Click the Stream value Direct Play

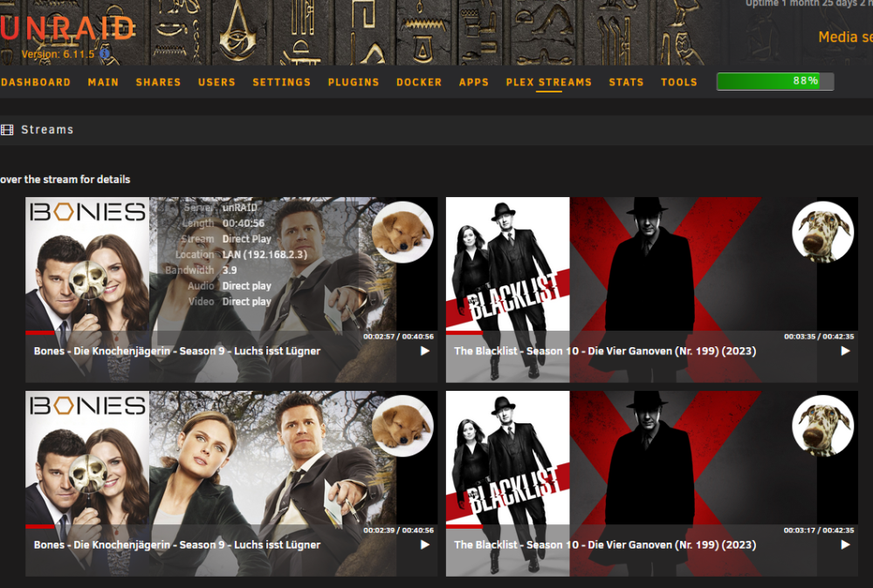click(x=247, y=239)
